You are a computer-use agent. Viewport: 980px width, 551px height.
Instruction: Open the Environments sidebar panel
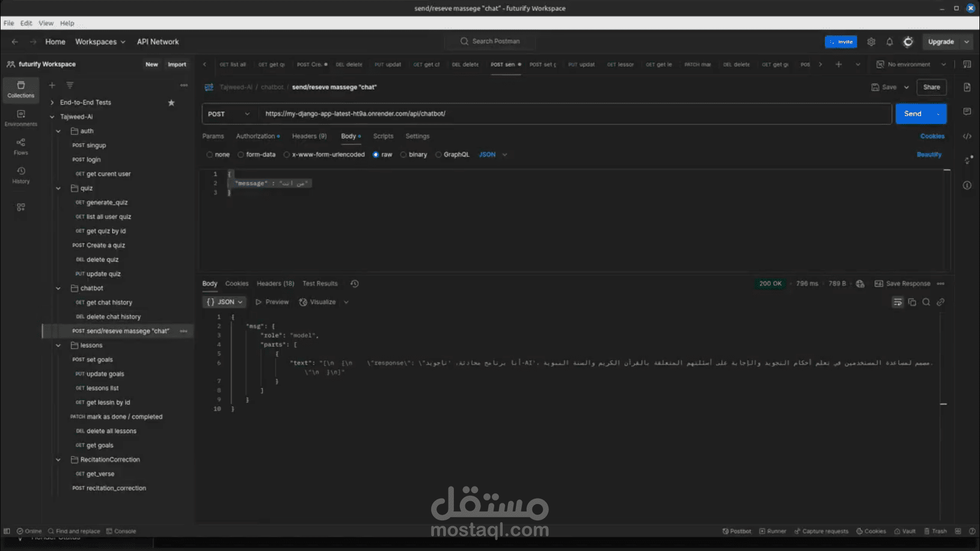point(21,118)
